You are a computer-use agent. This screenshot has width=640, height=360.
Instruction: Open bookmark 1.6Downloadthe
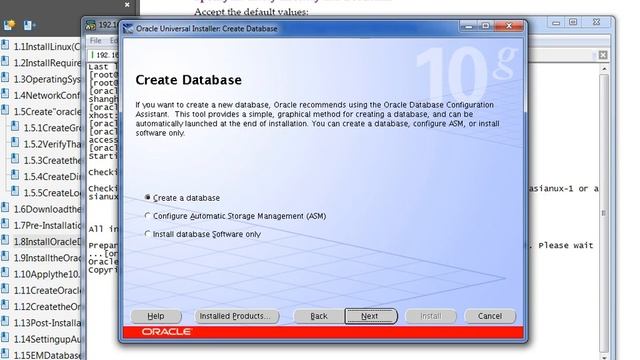(x=47, y=209)
